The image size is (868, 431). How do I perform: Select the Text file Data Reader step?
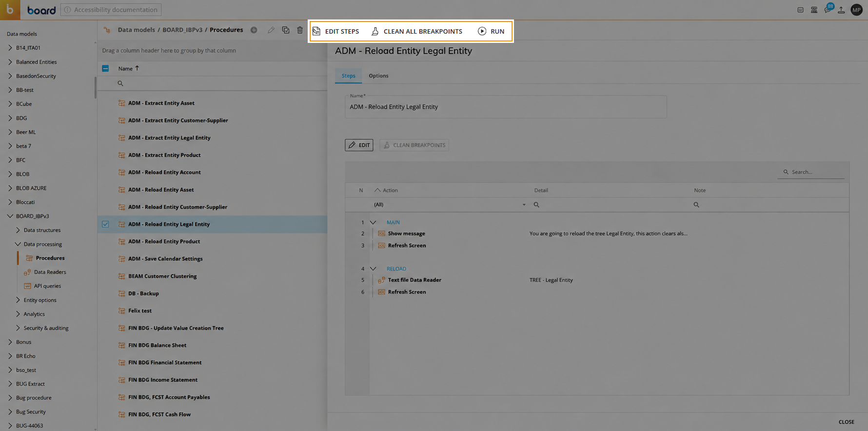click(x=414, y=280)
